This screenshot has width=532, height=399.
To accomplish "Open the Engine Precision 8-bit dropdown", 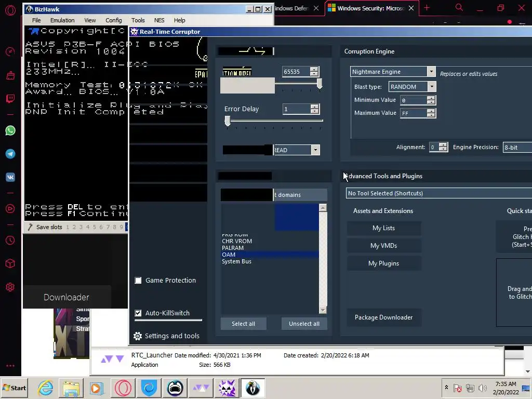I will pos(517,147).
